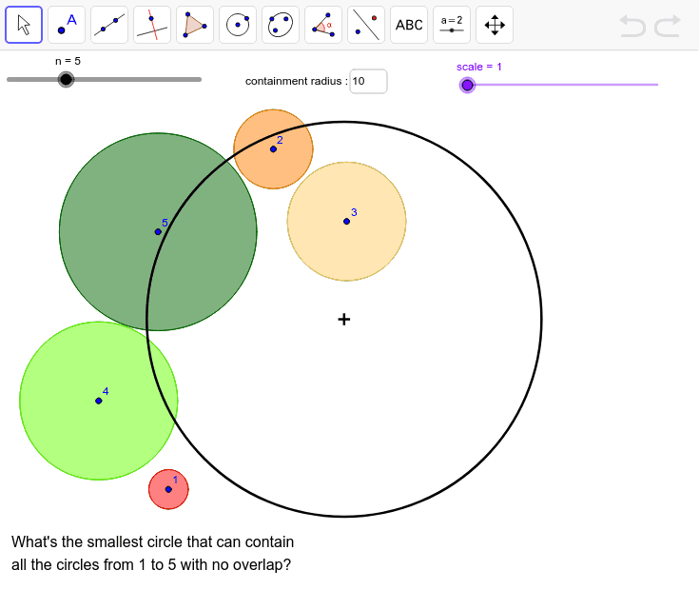Click the question text about smallest circle

point(153,553)
